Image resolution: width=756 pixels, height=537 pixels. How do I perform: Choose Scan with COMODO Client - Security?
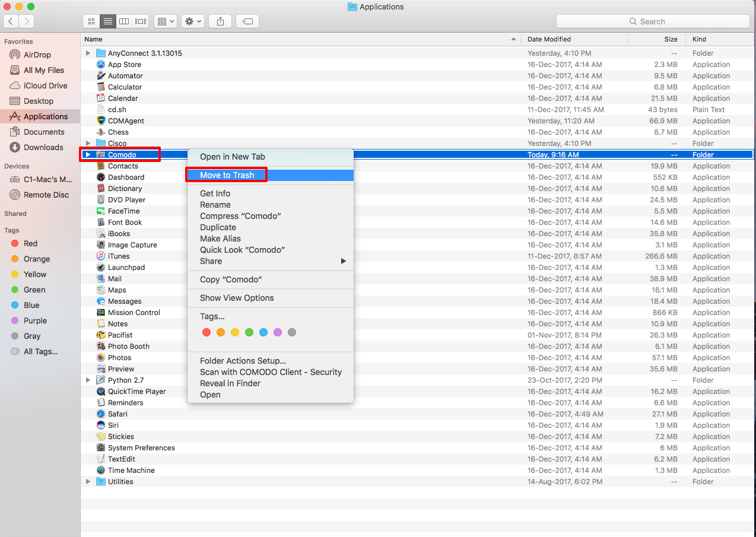[271, 372]
